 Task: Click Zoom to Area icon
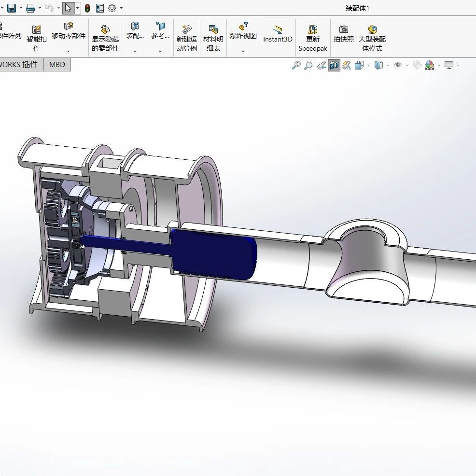pyautogui.click(x=309, y=65)
